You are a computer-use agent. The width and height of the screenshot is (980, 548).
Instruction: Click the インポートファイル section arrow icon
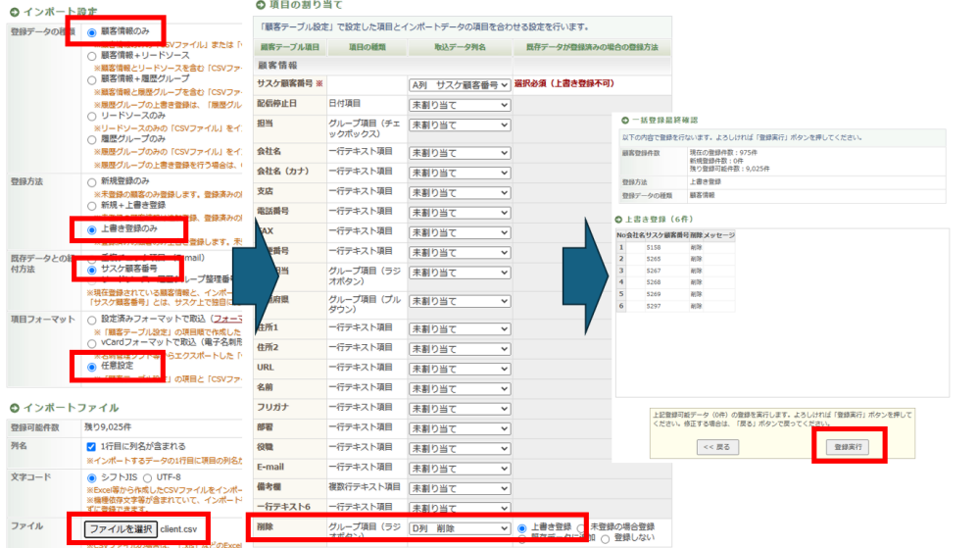(x=13, y=407)
